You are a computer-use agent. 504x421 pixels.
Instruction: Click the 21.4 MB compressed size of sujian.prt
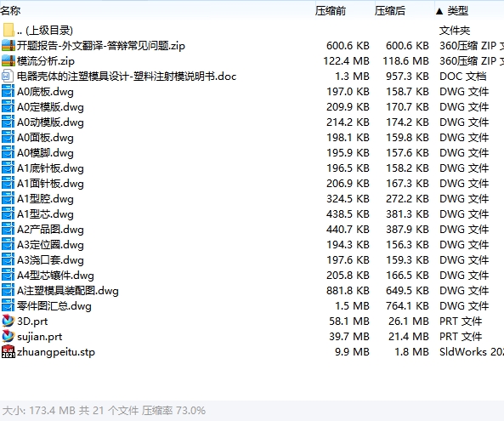pyautogui.click(x=408, y=337)
